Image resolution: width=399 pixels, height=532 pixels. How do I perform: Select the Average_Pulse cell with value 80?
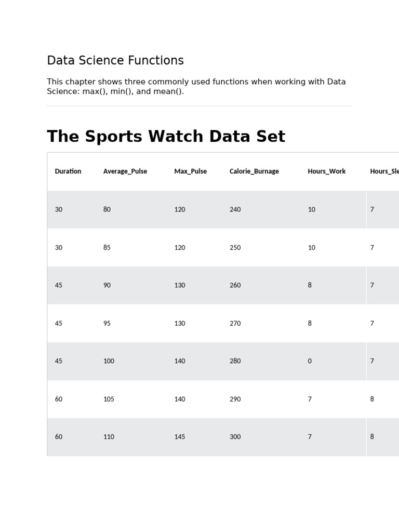[107, 209]
